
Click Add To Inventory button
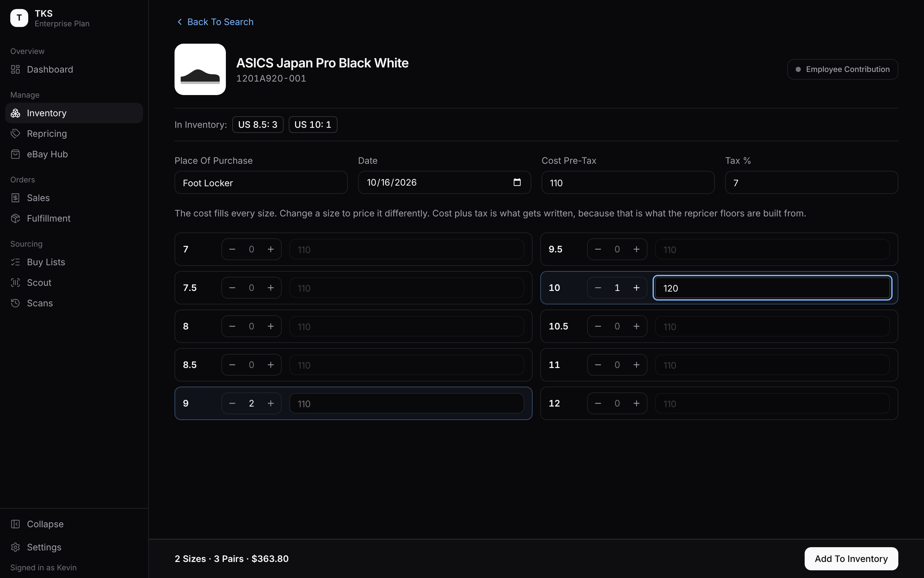[851, 558]
